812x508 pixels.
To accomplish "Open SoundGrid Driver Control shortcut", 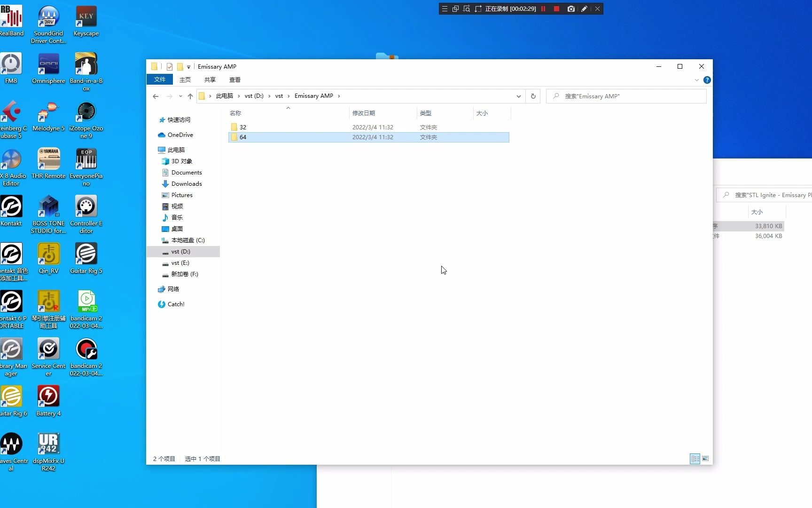I will tap(48, 24).
